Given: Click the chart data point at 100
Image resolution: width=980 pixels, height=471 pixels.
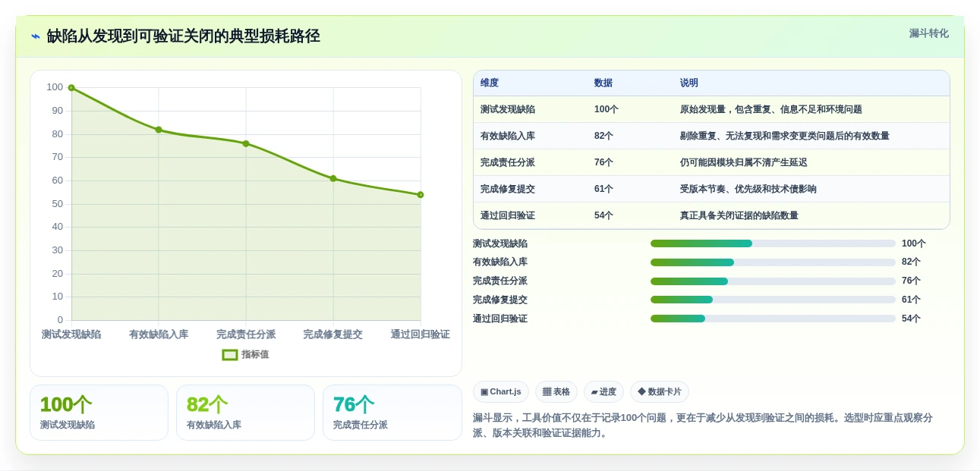Looking at the screenshot, I should (71, 88).
